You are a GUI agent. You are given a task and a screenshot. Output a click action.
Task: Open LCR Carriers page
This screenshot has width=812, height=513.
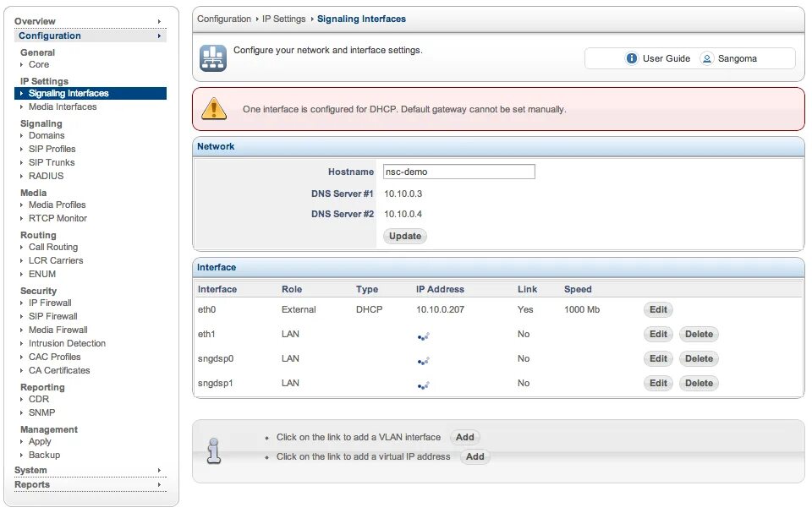(x=56, y=261)
